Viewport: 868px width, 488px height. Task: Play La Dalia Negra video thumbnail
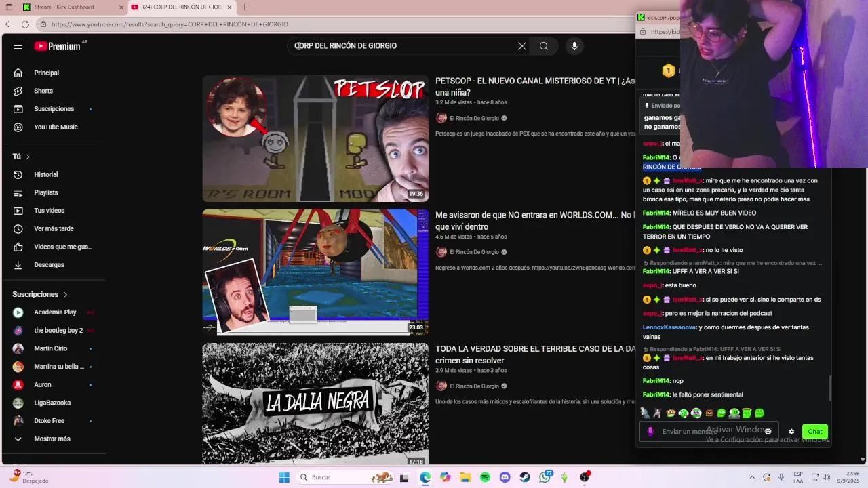pos(315,404)
